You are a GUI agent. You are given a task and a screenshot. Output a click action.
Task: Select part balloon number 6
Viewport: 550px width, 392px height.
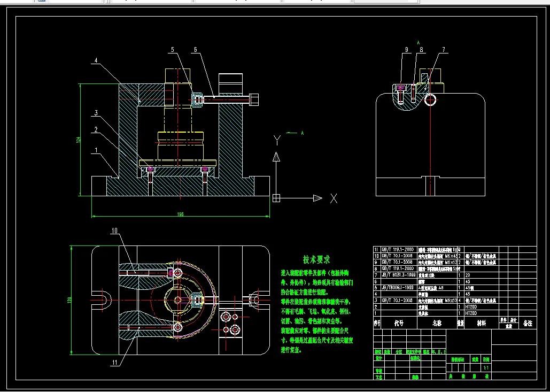point(196,50)
